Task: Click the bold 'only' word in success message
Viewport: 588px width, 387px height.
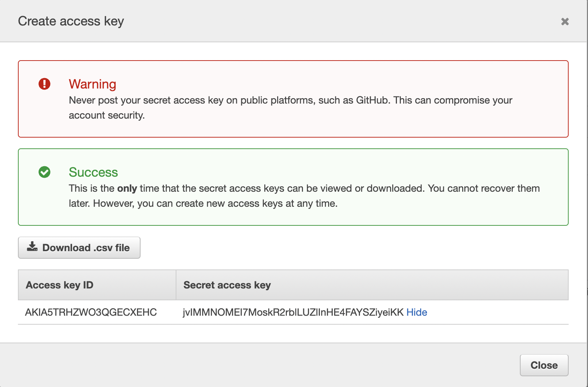Action: [127, 188]
